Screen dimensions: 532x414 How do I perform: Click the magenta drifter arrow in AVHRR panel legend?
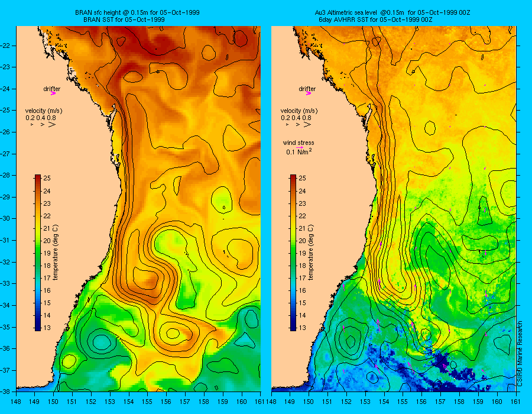coord(309,93)
